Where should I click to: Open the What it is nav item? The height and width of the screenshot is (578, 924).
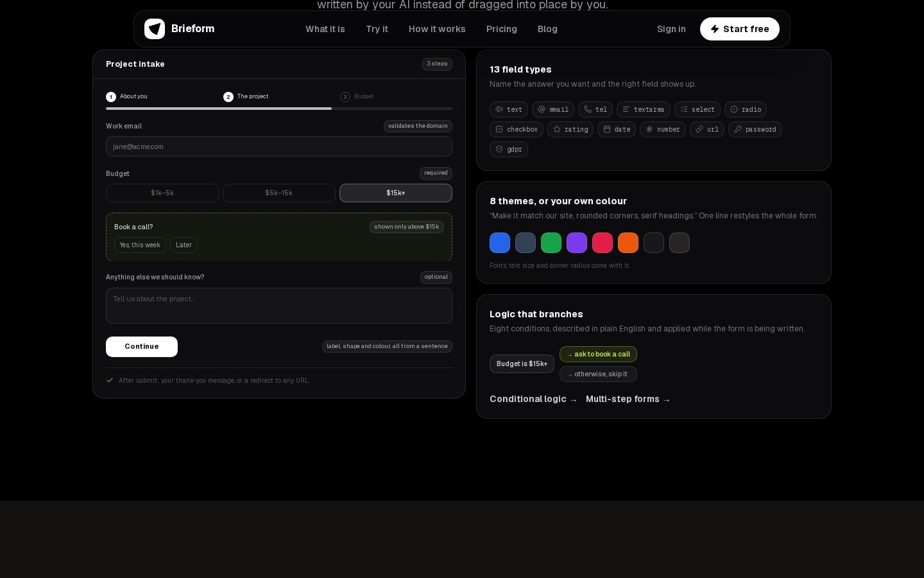(325, 29)
